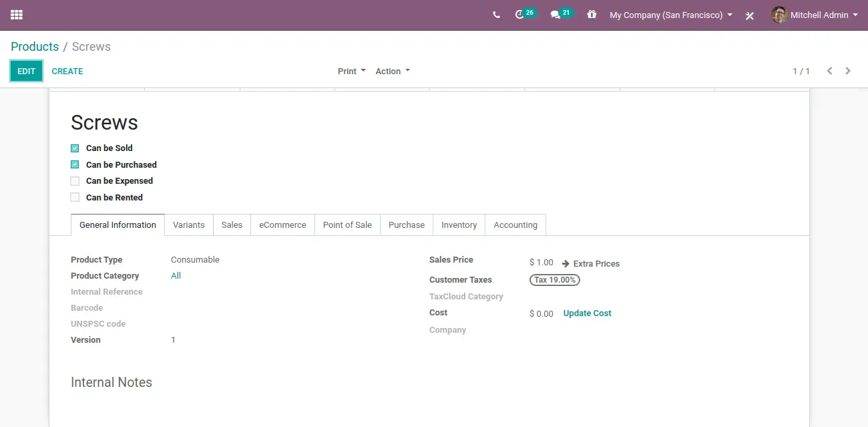The image size is (868, 427).
Task: Click the Consumable product type value
Action: click(x=195, y=260)
